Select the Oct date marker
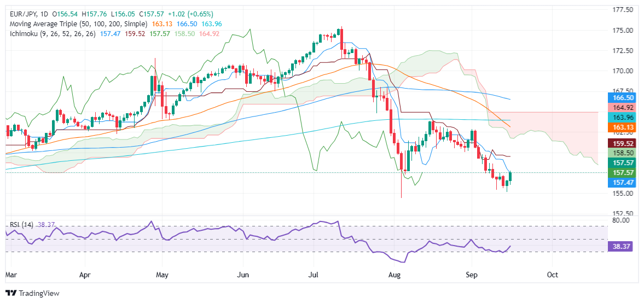 553,275
